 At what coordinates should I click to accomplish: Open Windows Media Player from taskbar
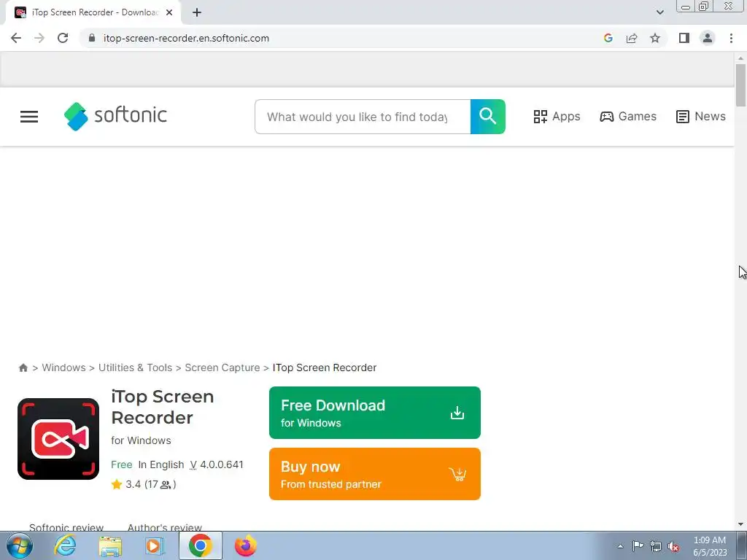pos(154,545)
